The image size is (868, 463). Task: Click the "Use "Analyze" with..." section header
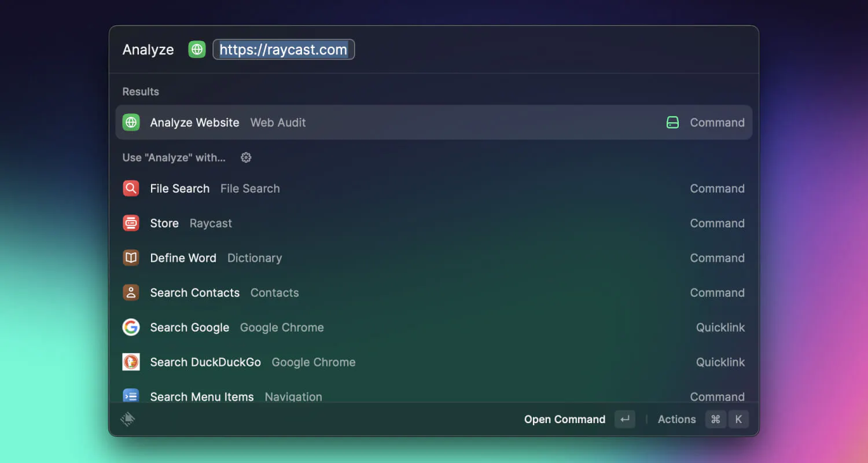coord(174,157)
